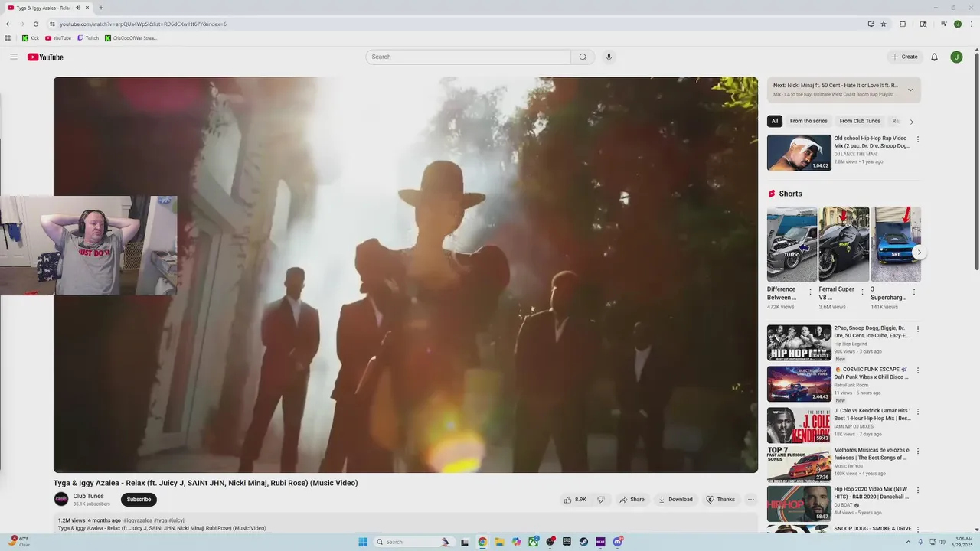Mute the tab via speaker icon
The image size is (980, 551).
click(78, 8)
